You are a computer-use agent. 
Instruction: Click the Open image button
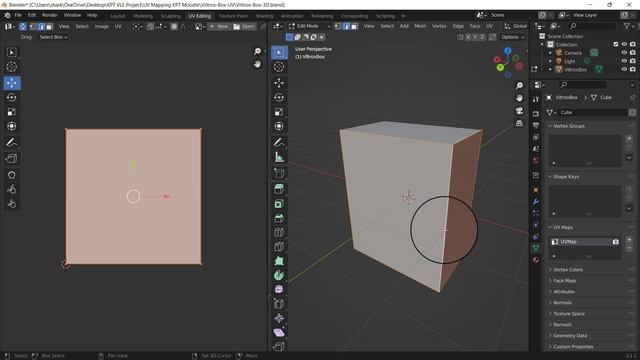click(x=244, y=26)
